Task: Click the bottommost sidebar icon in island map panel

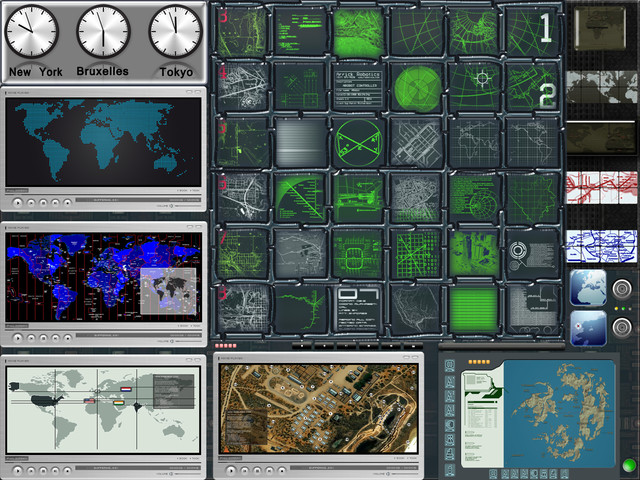Action: point(450,468)
